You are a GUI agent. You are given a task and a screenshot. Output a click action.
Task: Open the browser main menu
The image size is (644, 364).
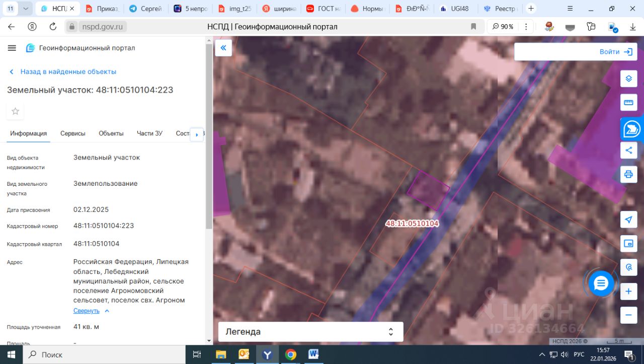[x=570, y=9]
